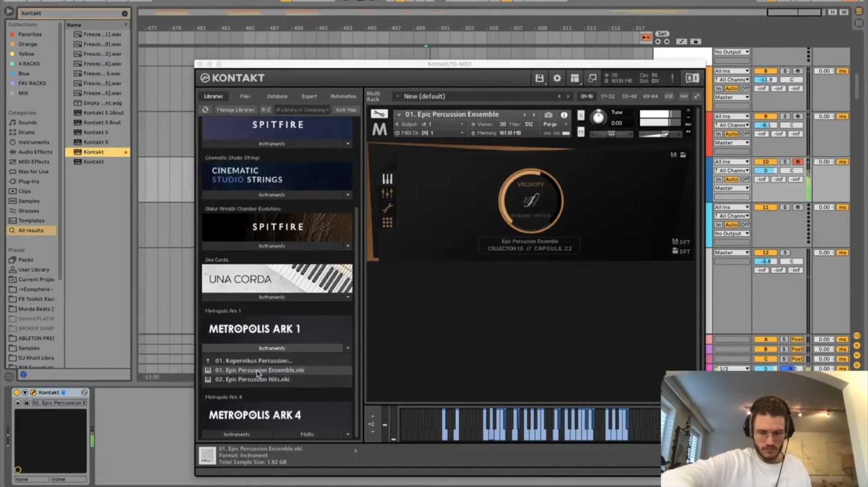Adjust the instrument Tune knob
The image size is (868, 487).
[x=598, y=117]
